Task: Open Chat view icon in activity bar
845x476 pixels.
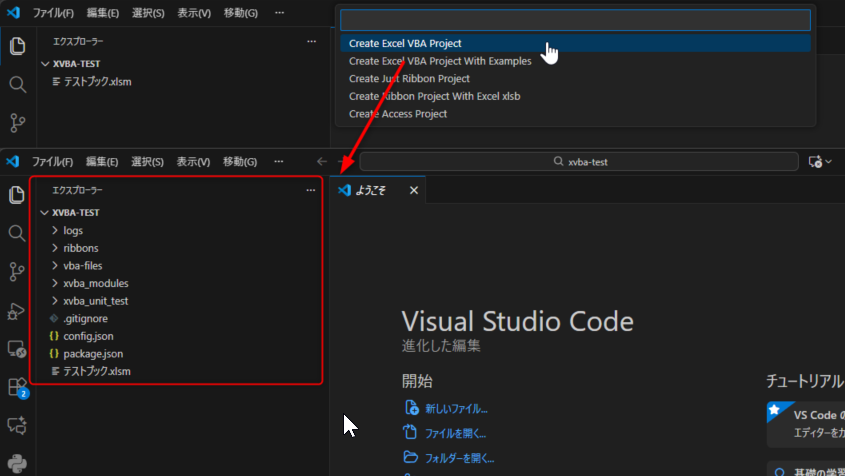Action: tap(17, 426)
